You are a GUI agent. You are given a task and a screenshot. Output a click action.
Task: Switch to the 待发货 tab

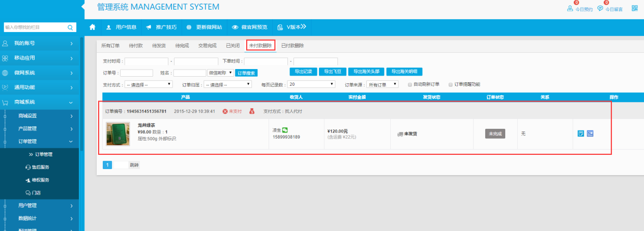[159, 46]
